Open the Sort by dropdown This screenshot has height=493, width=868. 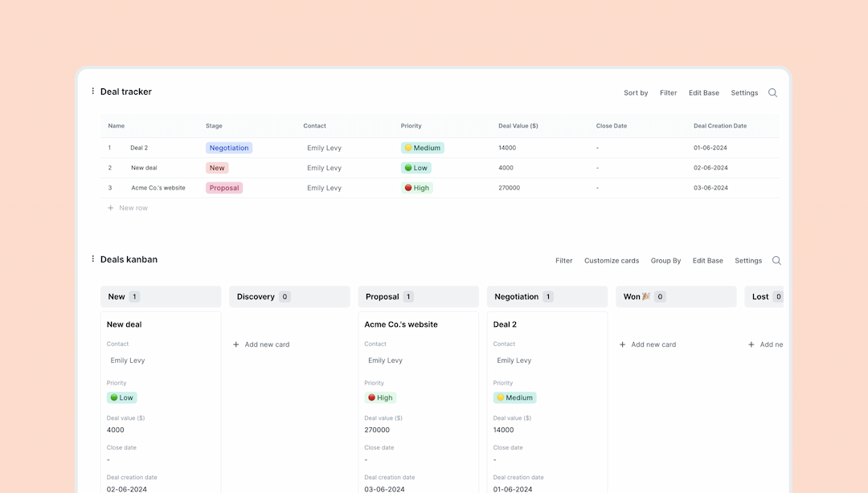tap(636, 92)
